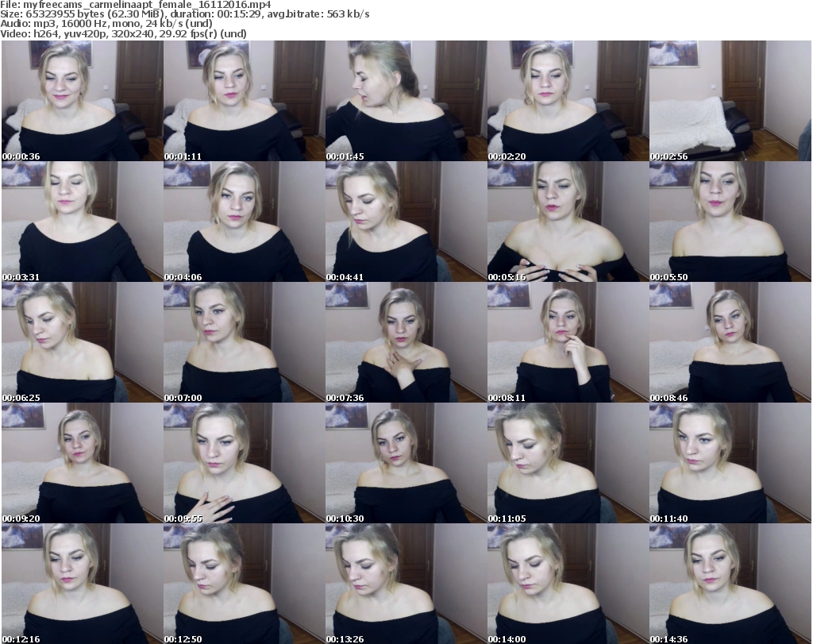Image resolution: width=813 pixels, height=644 pixels.
Task: Click the 'Size: 65323955 bytes' info line
Action: (x=184, y=14)
